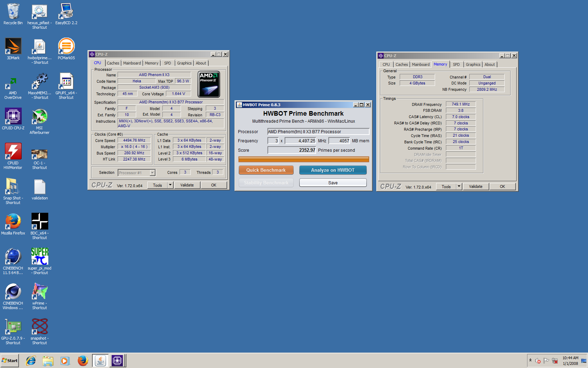Click Analyze on HWBOT button
588x368 pixels.
pos(333,170)
